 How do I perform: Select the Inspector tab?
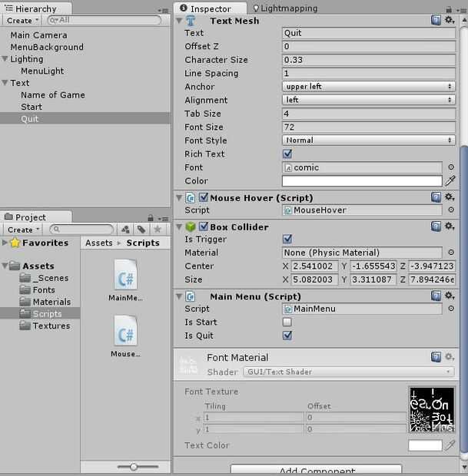210,8
